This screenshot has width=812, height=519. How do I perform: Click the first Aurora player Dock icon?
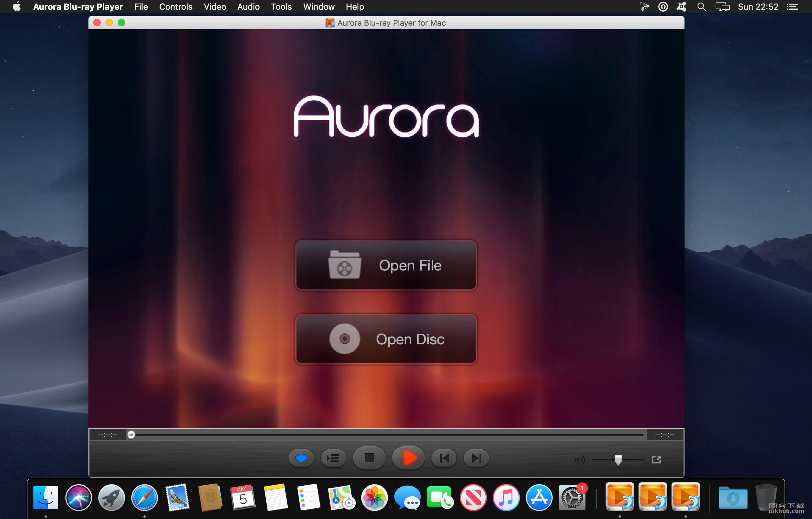pyautogui.click(x=620, y=496)
